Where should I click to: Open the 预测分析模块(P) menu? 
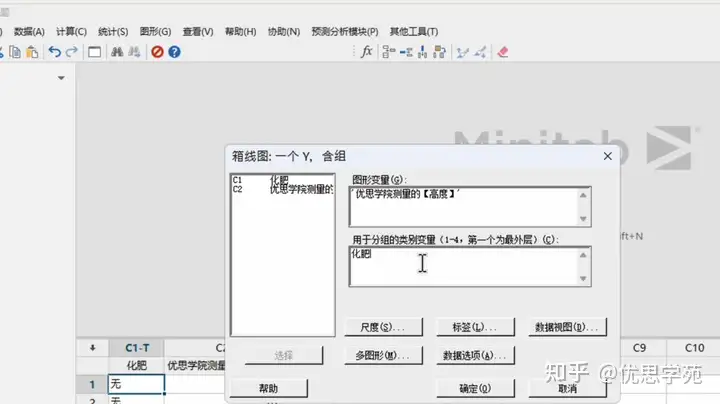(x=345, y=32)
